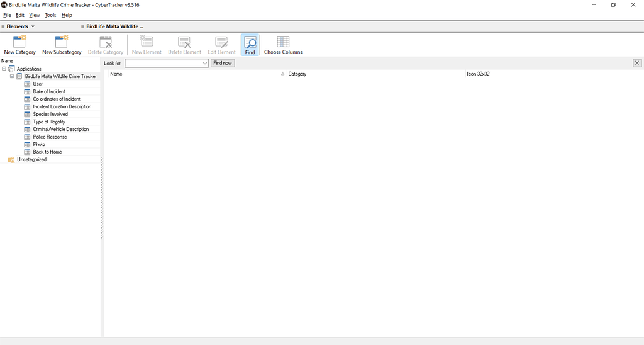This screenshot has height=345, width=644.
Task: Click the Name header of tree pane
Action: (8, 61)
